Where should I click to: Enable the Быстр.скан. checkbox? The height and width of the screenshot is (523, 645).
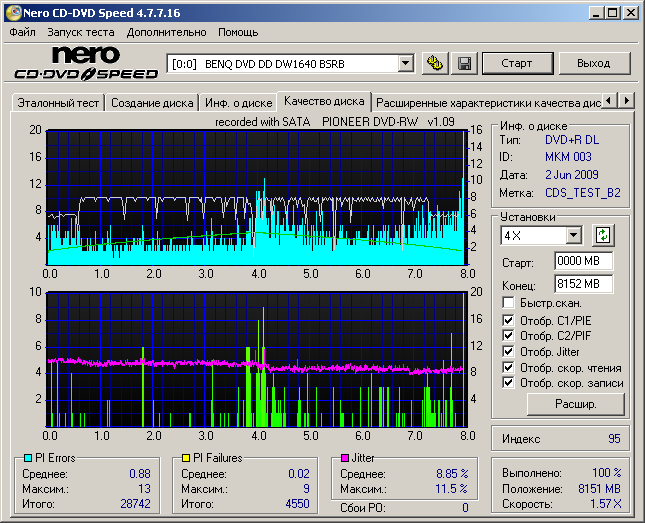click(509, 303)
